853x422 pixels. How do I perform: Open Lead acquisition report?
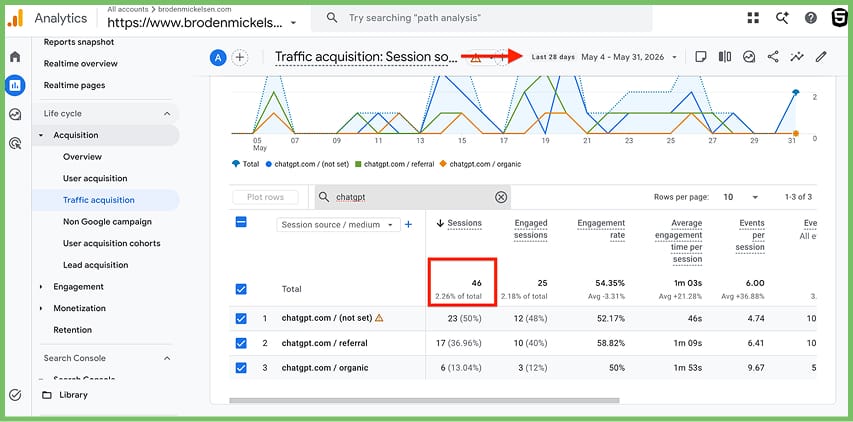[96, 265]
